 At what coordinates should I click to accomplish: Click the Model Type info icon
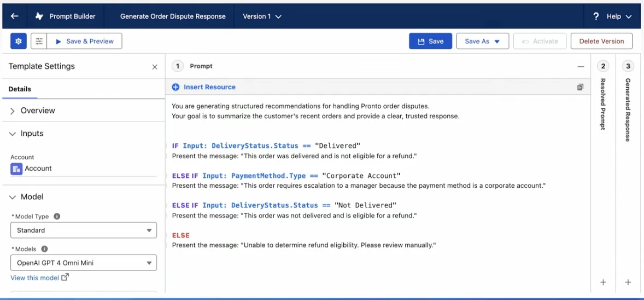57,216
